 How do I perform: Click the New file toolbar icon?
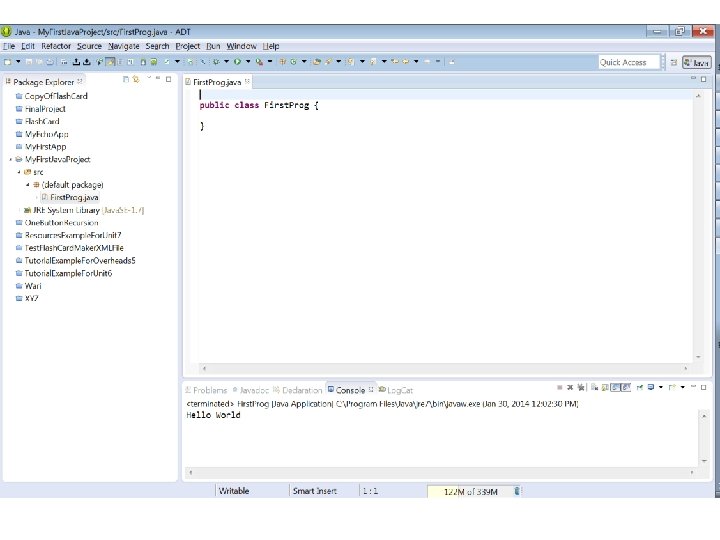pyautogui.click(x=7, y=62)
